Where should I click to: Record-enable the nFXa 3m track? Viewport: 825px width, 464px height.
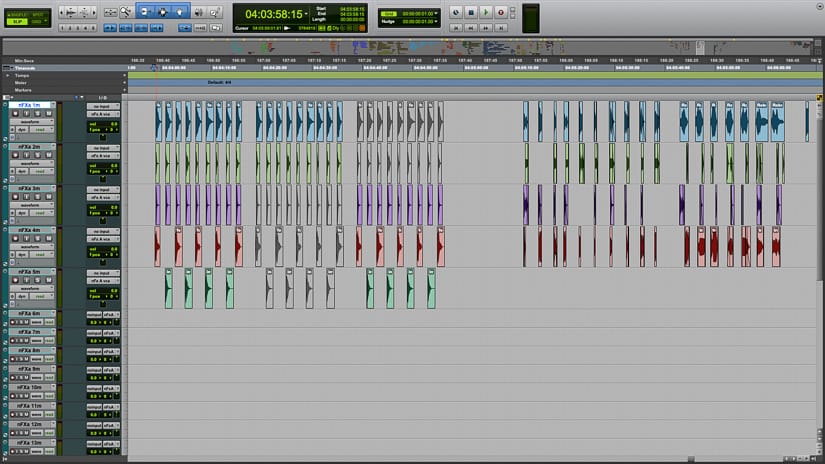tap(15, 197)
